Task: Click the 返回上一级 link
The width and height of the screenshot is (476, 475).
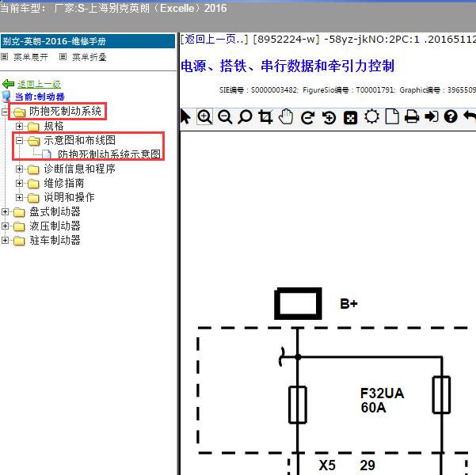Action: pos(39,84)
